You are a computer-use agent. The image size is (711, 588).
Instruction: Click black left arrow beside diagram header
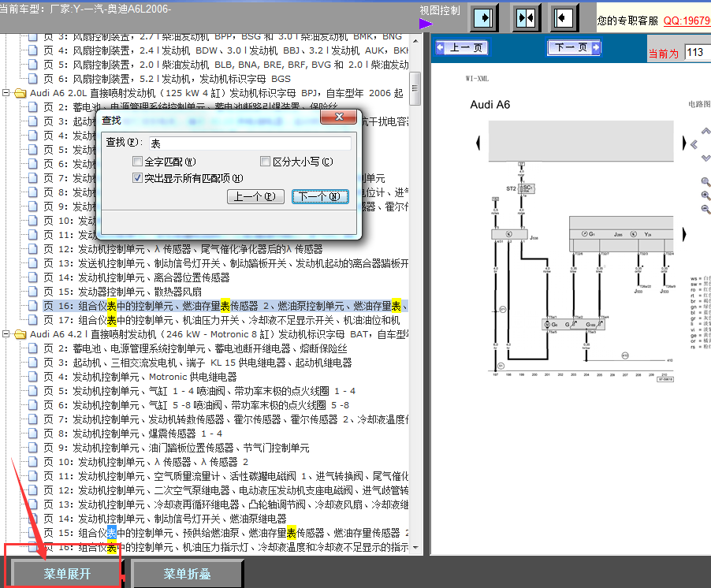[x=478, y=143]
